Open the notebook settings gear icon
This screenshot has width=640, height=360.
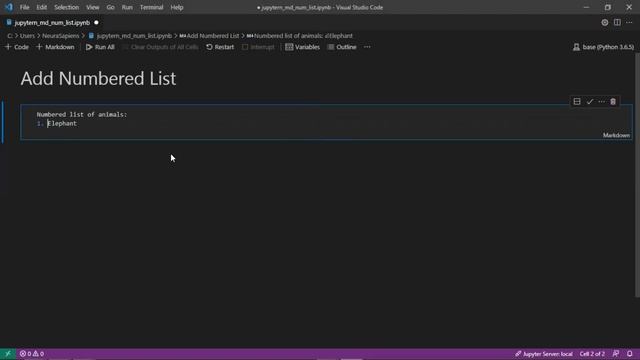pyautogui.click(x=604, y=23)
